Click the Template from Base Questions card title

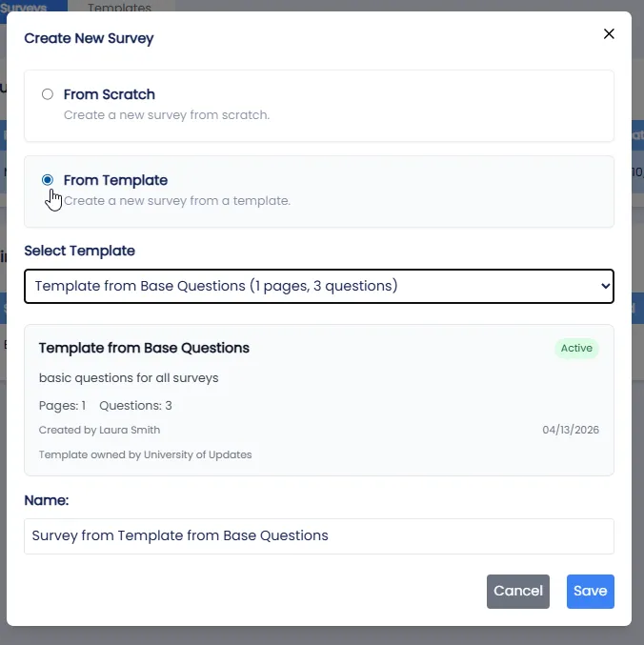tap(144, 348)
